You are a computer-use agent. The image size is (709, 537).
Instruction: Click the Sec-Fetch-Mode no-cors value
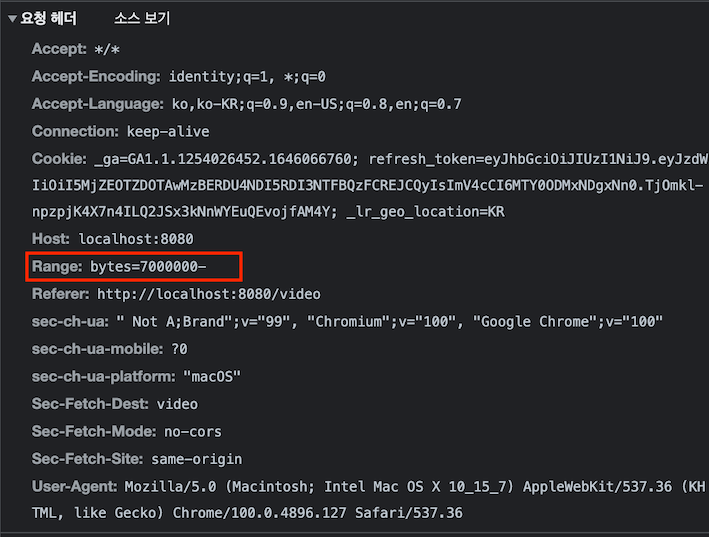[x=193, y=431]
